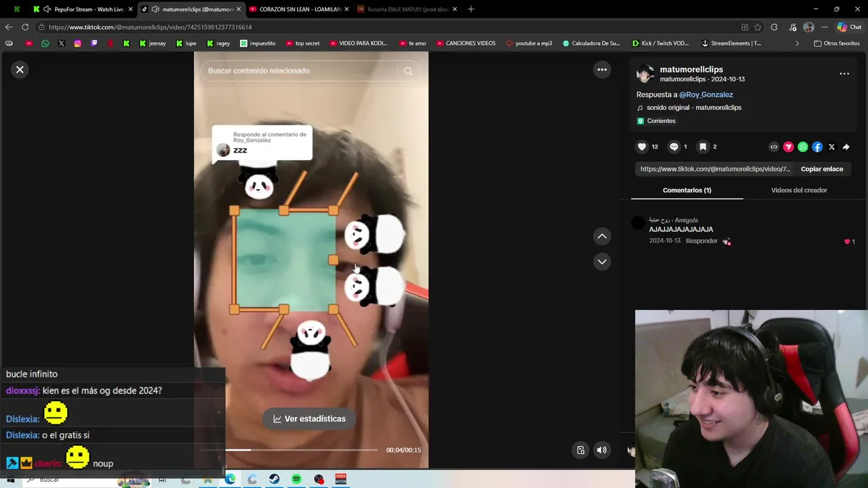
Task: Open matumorellclips profile name
Action: coord(691,69)
